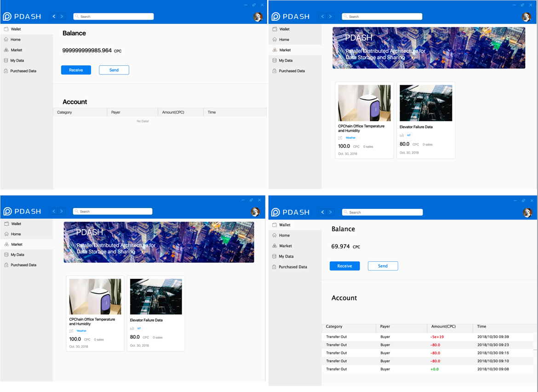Open Purchased Data in top-left window sidebar

pyautogui.click(x=26, y=71)
